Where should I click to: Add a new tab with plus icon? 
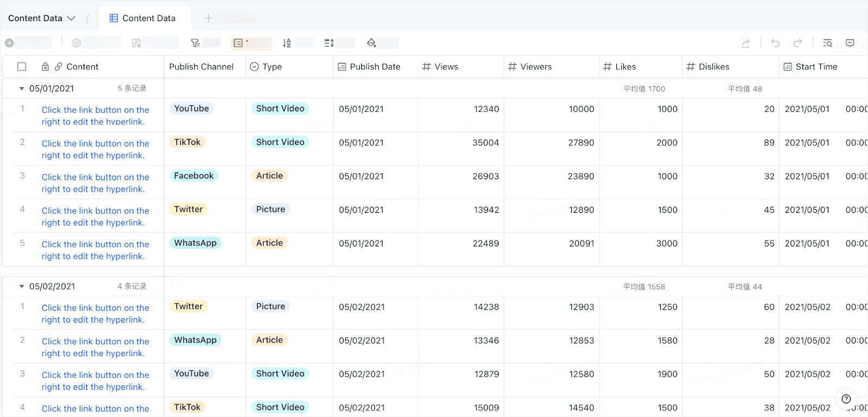click(208, 18)
